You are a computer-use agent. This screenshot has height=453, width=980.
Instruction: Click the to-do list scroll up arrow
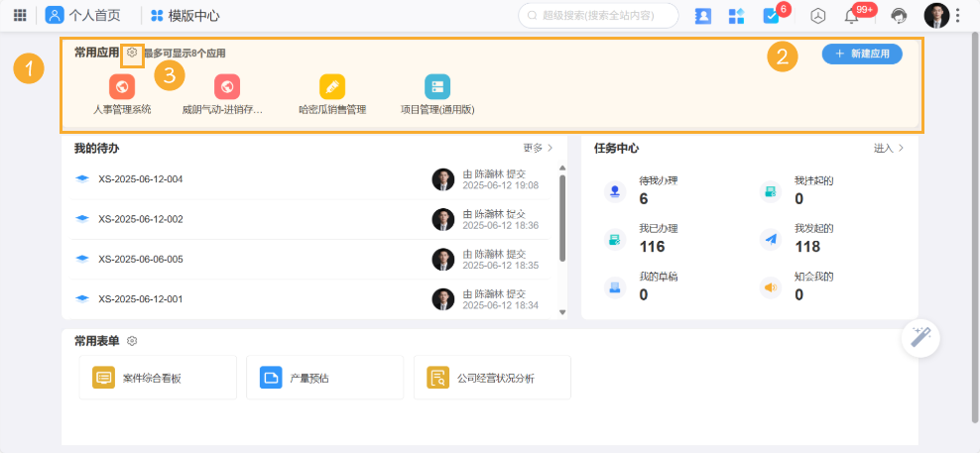point(562,169)
